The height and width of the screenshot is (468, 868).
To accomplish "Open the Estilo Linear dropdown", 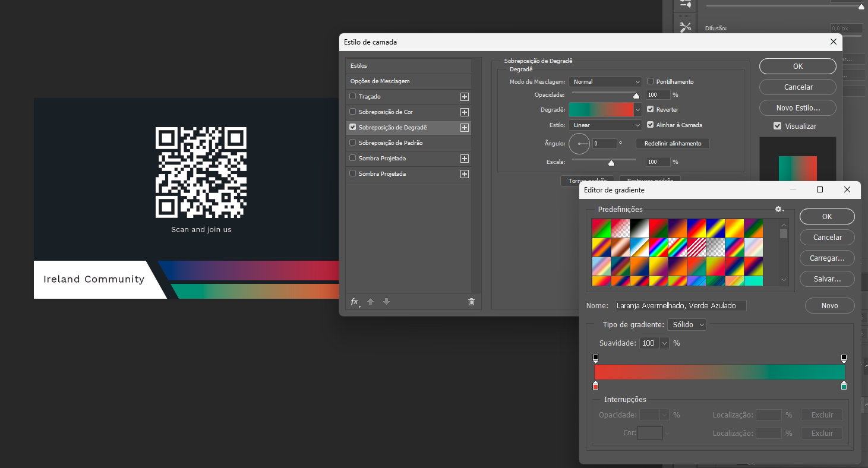I will (x=605, y=125).
